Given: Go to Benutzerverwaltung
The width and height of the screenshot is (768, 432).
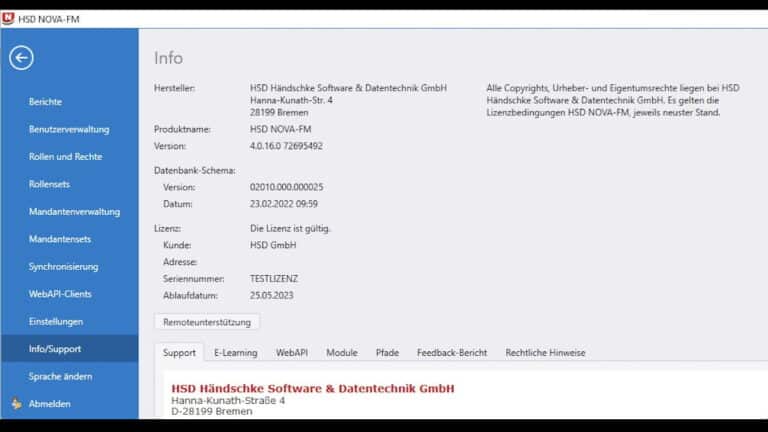Looking at the screenshot, I should [x=69, y=129].
